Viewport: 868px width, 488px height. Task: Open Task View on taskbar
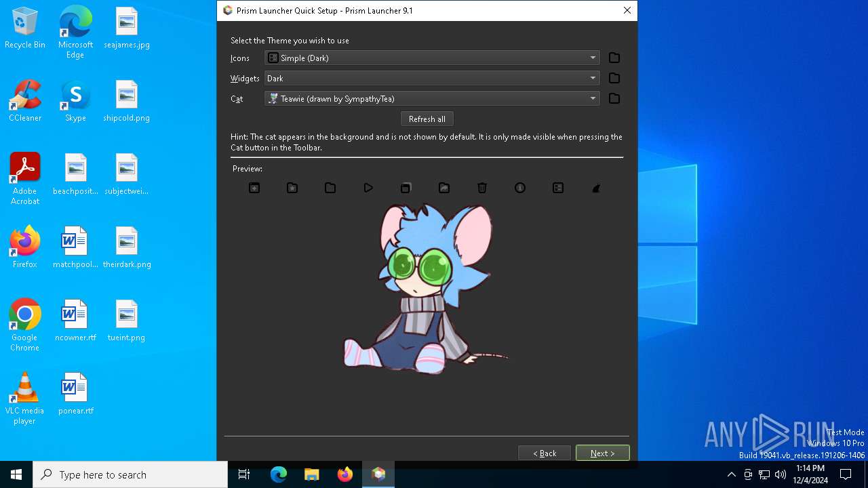tap(244, 474)
